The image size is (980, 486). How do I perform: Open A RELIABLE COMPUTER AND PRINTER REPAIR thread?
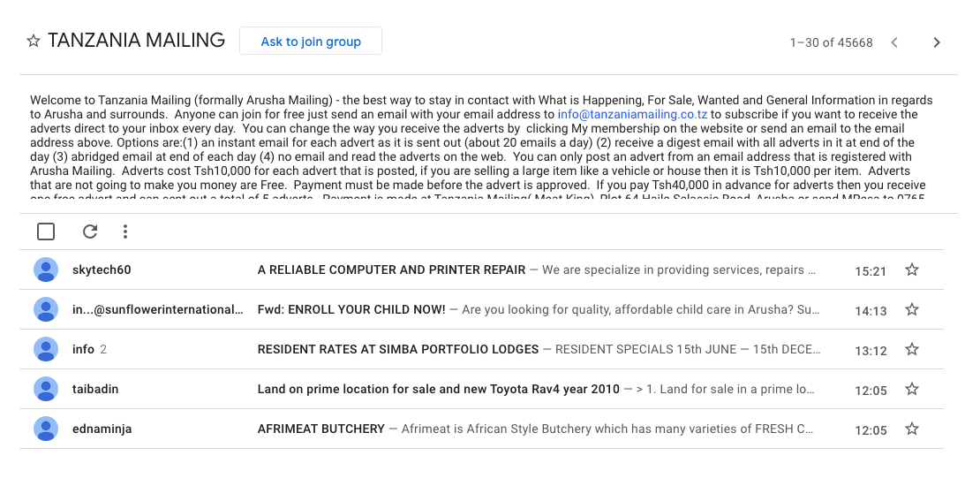(x=391, y=270)
